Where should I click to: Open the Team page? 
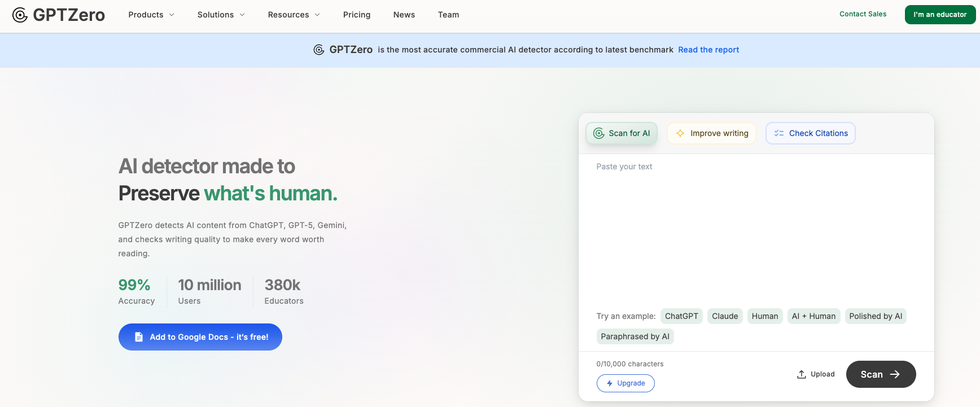[x=449, y=15]
